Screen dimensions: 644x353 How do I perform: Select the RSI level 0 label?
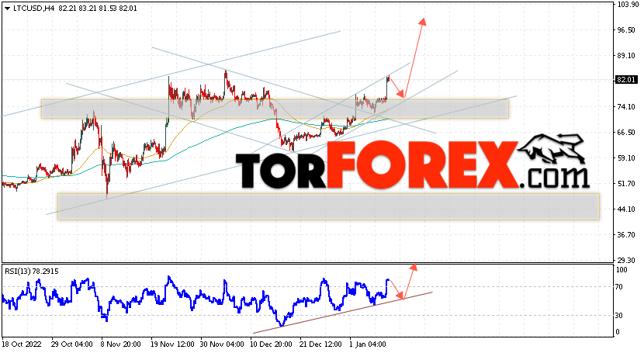coord(618,331)
